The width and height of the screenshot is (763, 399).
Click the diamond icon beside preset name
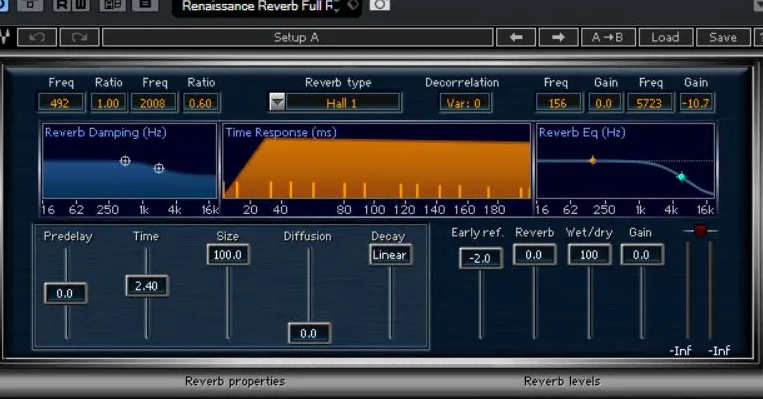point(353,5)
